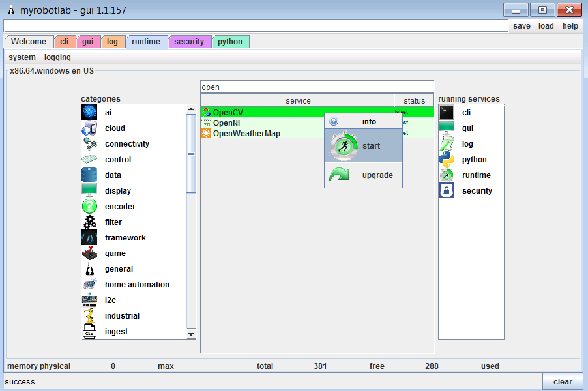Click the home automation category icon
Image resolution: width=588 pixels, height=391 pixels.
[89, 285]
